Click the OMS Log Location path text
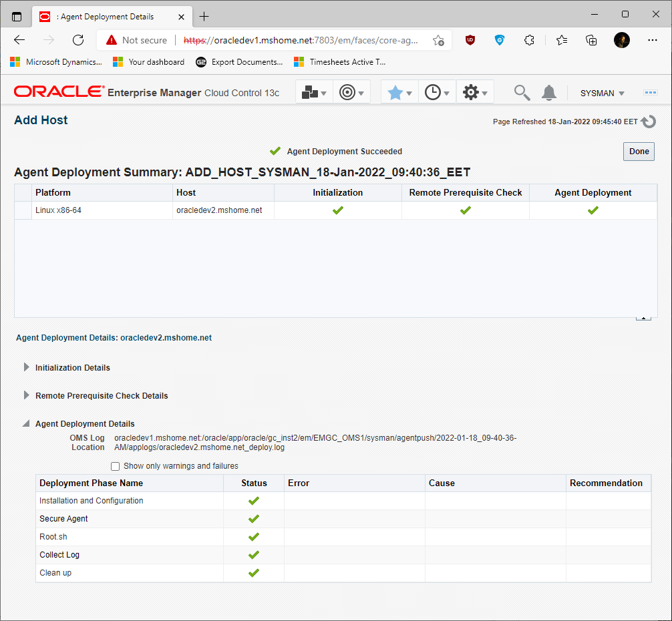This screenshot has height=621, width=672. click(x=315, y=443)
